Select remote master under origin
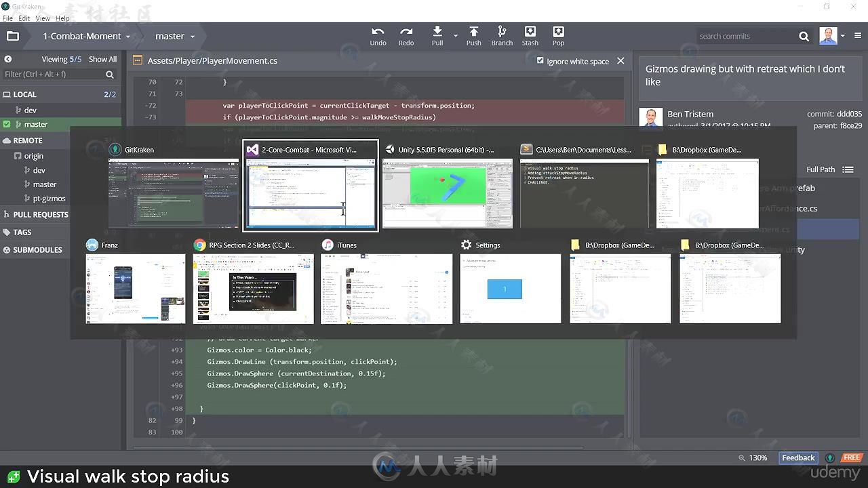868x488 pixels. coord(45,184)
